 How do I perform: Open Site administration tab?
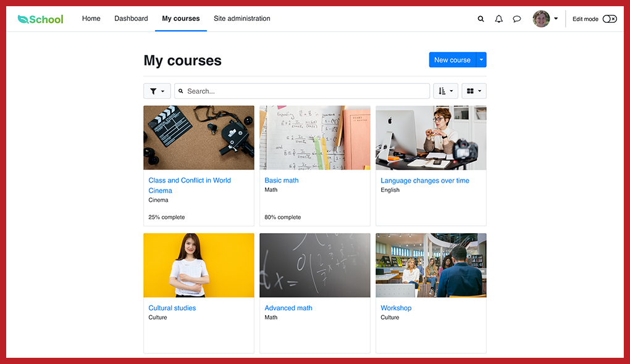click(x=242, y=19)
